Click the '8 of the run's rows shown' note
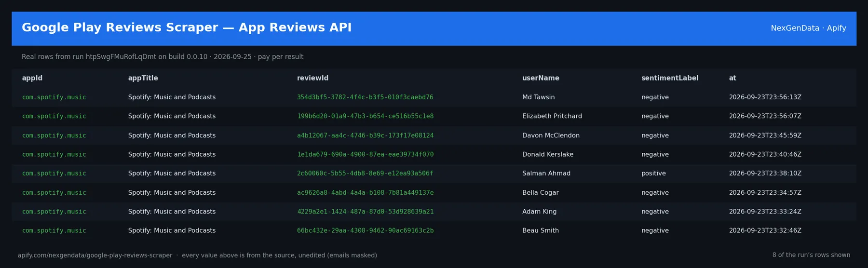The image size is (868, 268). (x=811, y=255)
